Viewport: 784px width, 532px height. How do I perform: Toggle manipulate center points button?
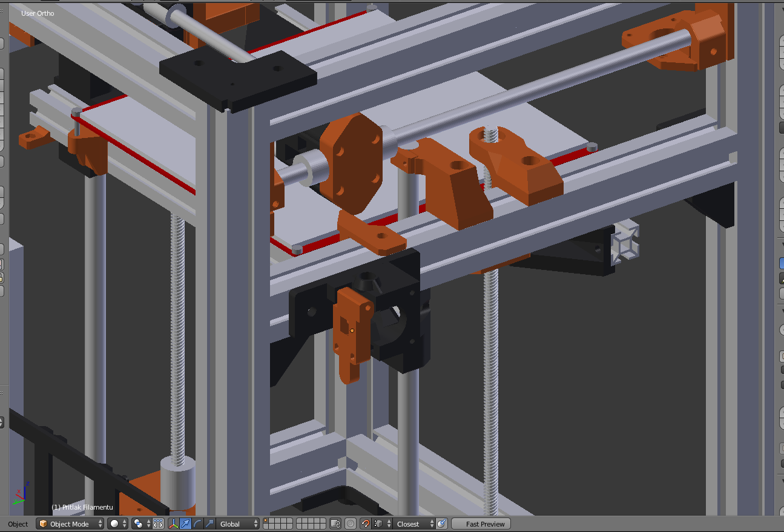[158, 524]
